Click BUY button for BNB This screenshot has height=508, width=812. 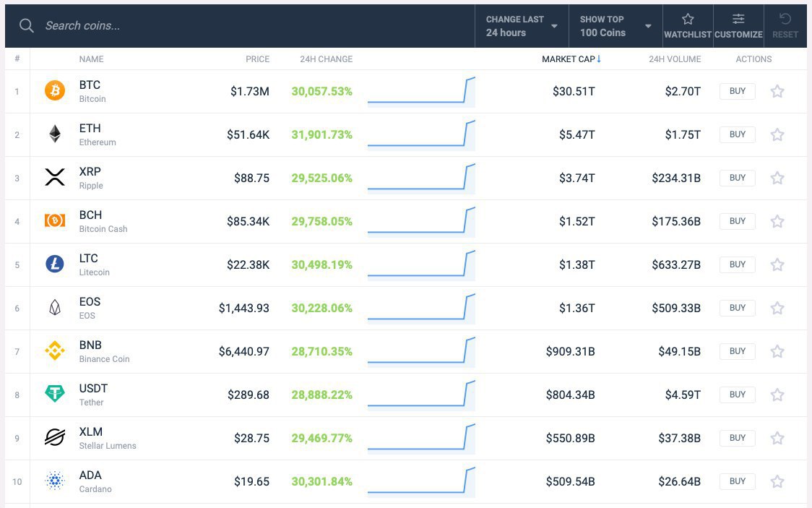(738, 351)
